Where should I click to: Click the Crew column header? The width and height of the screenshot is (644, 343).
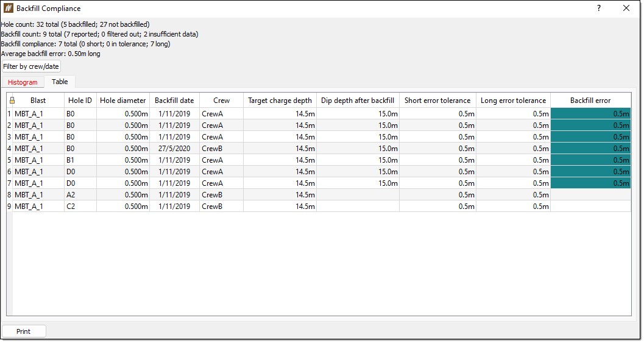[221, 101]
